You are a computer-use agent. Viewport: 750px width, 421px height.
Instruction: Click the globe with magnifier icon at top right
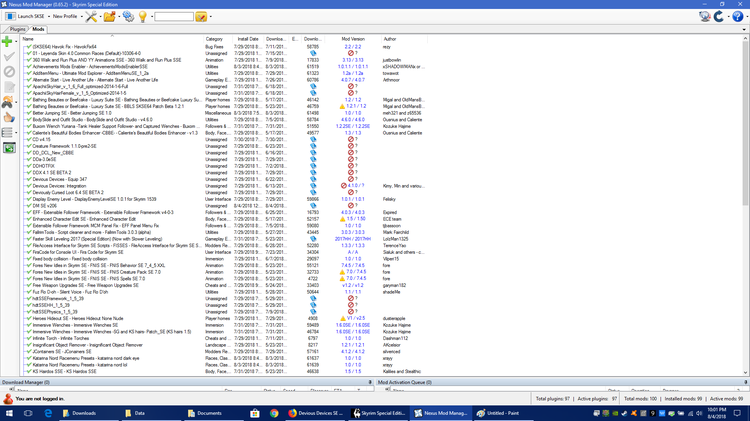click(705, 17)
